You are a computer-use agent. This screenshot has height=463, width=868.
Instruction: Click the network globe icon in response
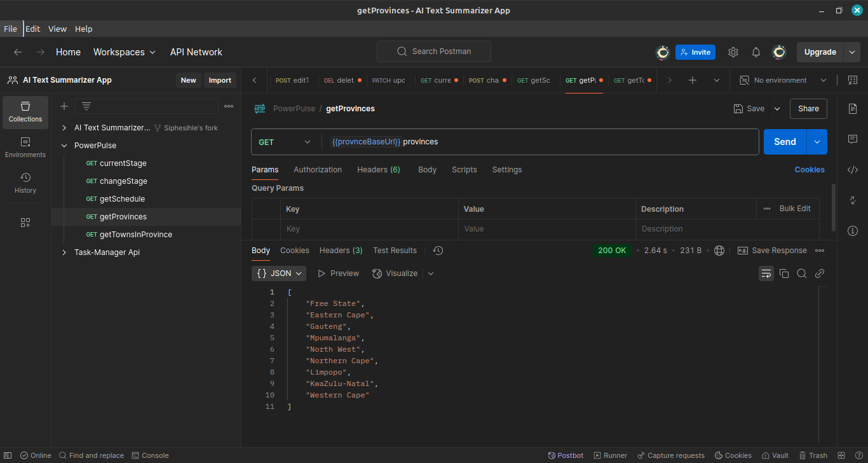click(x=719, y=251)
